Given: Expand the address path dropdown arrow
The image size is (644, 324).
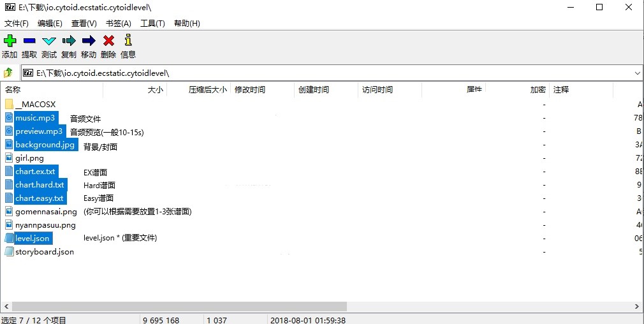Looking at the screenshot, I should [637, 73].
